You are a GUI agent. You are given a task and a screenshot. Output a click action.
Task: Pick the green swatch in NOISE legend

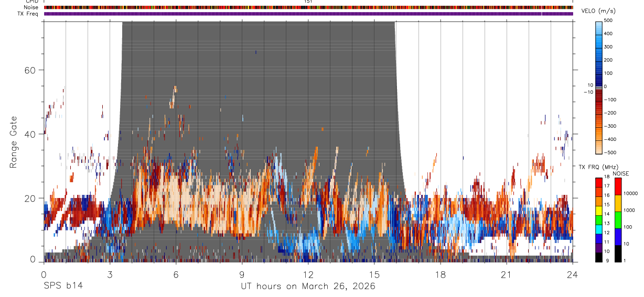[618, 220]
